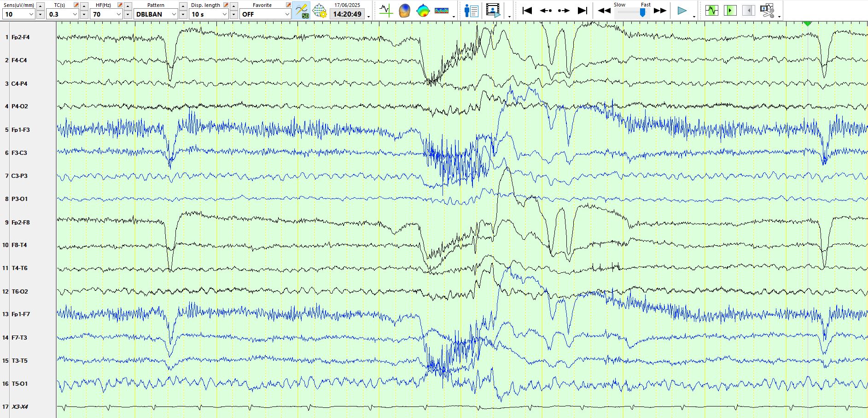The width and height of the screenshot is (868, 418).
Task: Edit the Disp. length list via pencil icon
Action: click(226, 5)
